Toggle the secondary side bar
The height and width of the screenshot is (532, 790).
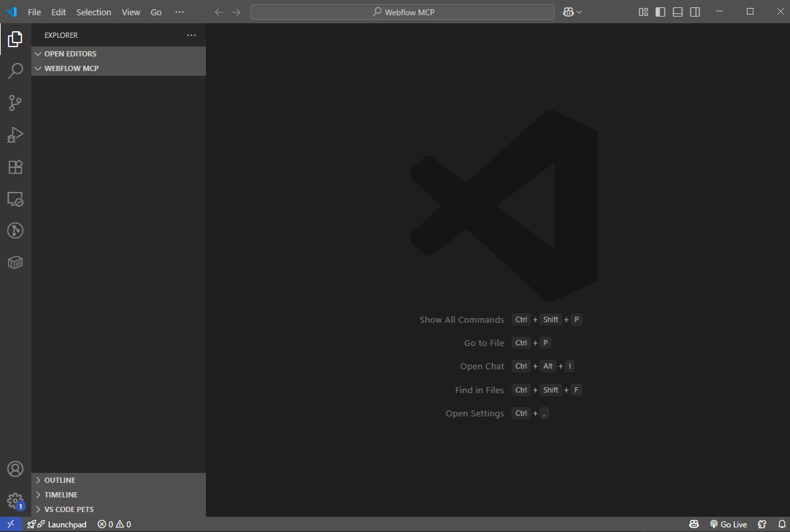[x=695, y=12]
